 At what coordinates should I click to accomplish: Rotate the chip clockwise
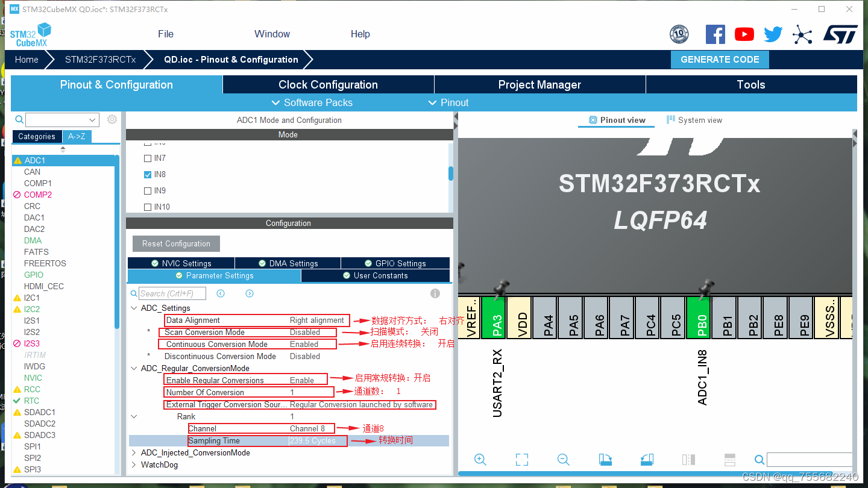(x=605, y=460)
